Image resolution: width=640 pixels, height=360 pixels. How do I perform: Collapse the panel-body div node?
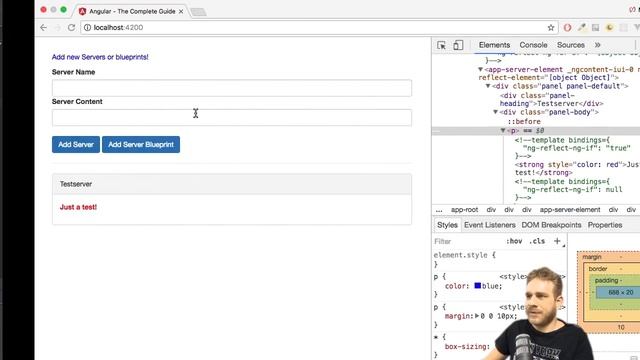[496, 112]
